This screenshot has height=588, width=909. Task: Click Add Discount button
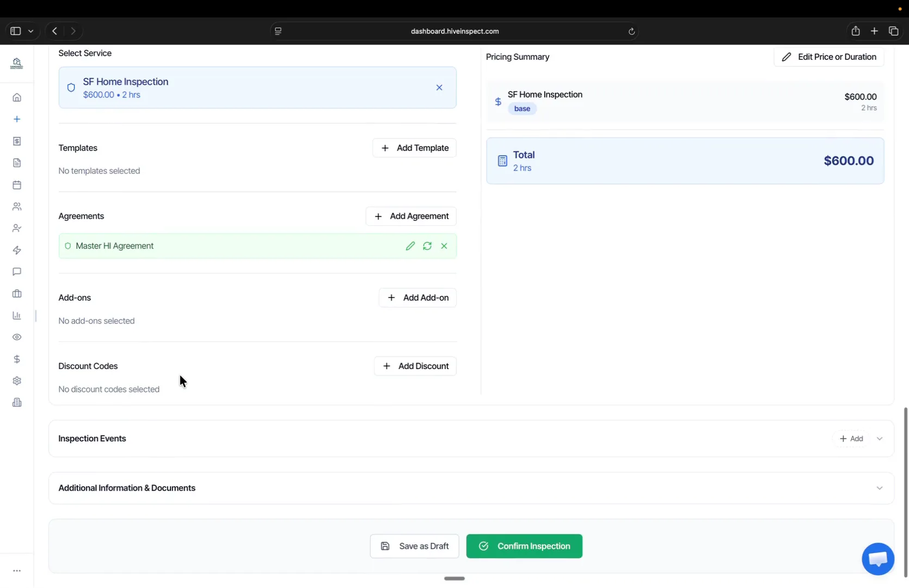pyautogui.click(x=415, y=366)
